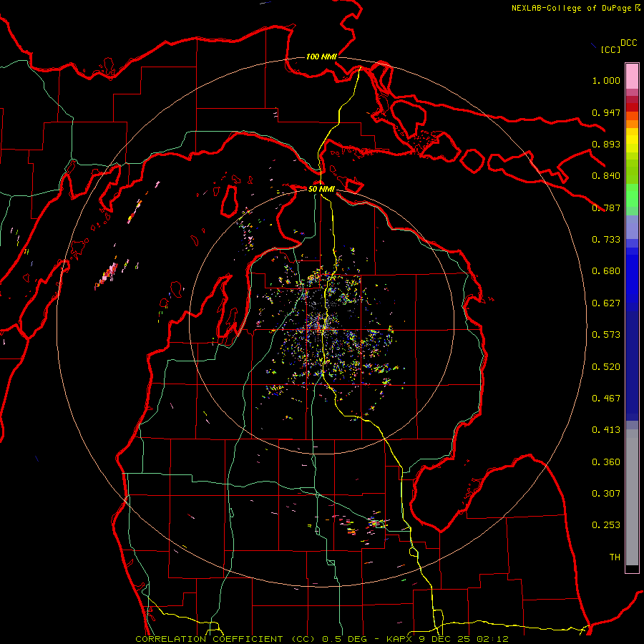Pick the bright green segment of color bar
Image resolution: width=644 pixels, height=644 pixels.
coord(632,195)
